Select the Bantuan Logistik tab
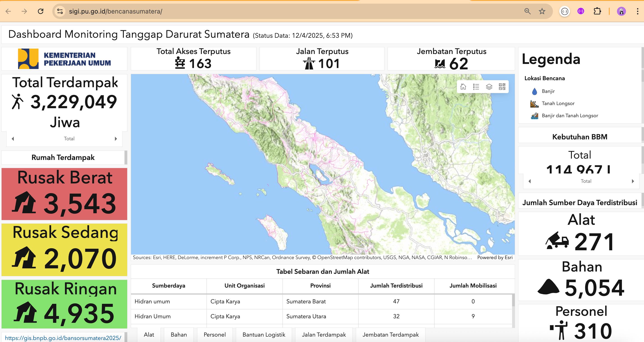Image resolution: width=644 pixels, height=342 pixels. pyautogui.click(x=264, y=335)
